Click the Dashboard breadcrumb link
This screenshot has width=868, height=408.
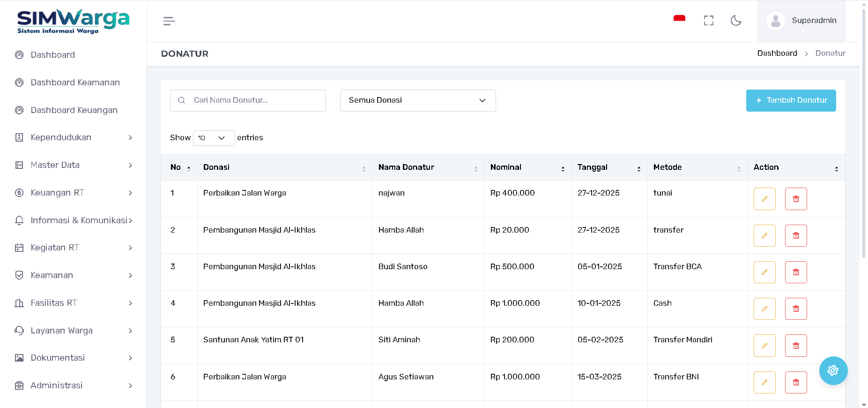[777, 53]
